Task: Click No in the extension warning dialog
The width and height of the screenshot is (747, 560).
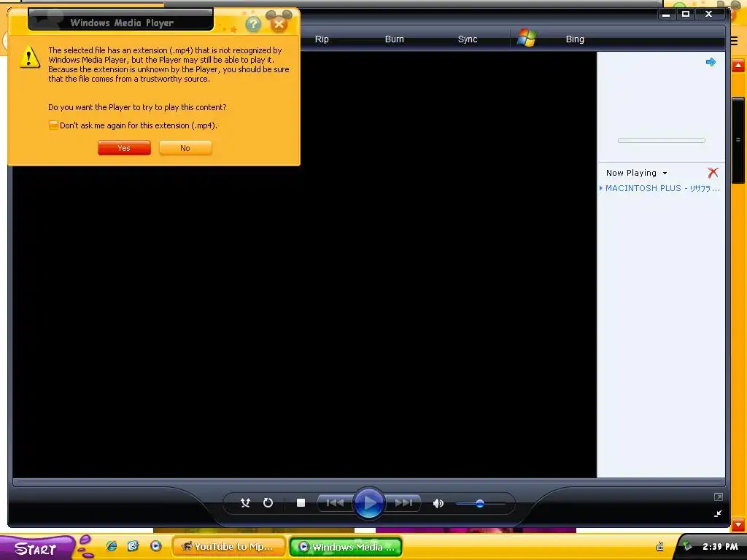Action: [x=185, y=148]
